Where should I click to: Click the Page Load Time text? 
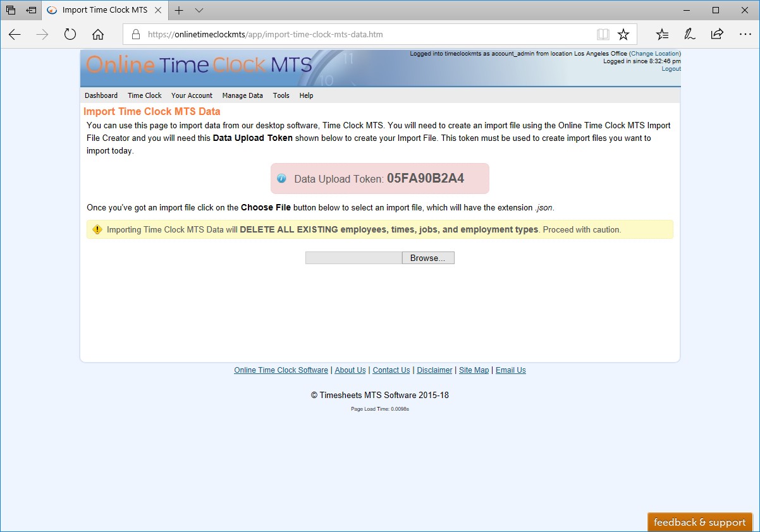380,409
